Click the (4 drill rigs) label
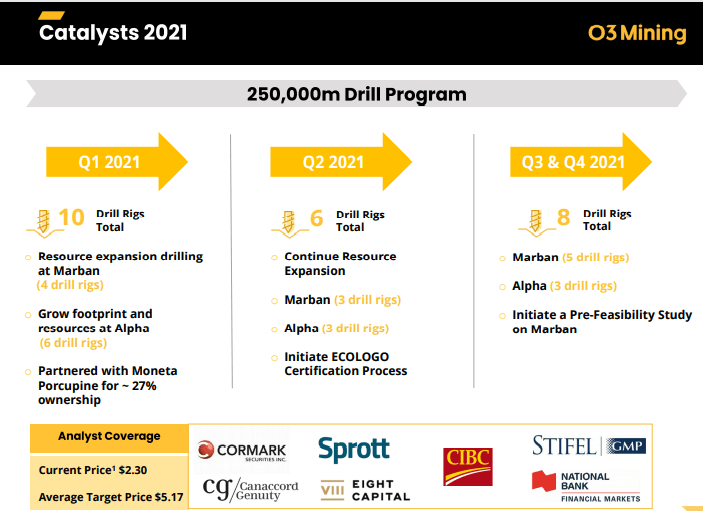703x511 pixels. tap(70, 285)
